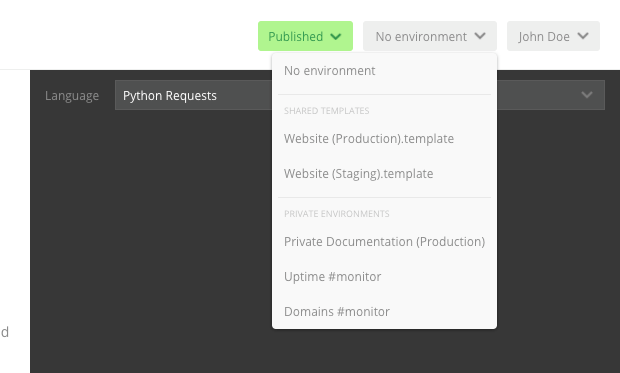This screenshot has height=373, width=620.
Task: Open the No environment dropdown button
Action: coord(430,36)
